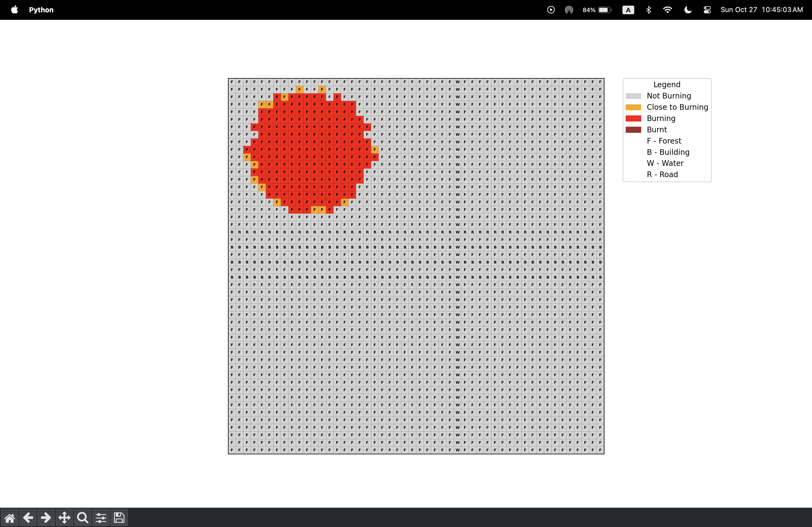Click the Back arrow in toolbar
Viewport: 812px width, 527px height.
tap(28, 518)
